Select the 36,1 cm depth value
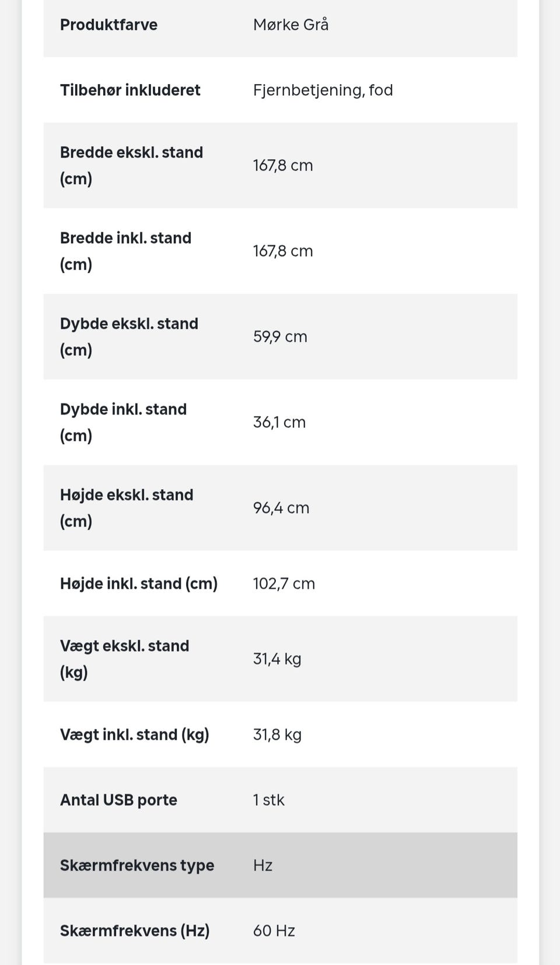 point(279,422)
